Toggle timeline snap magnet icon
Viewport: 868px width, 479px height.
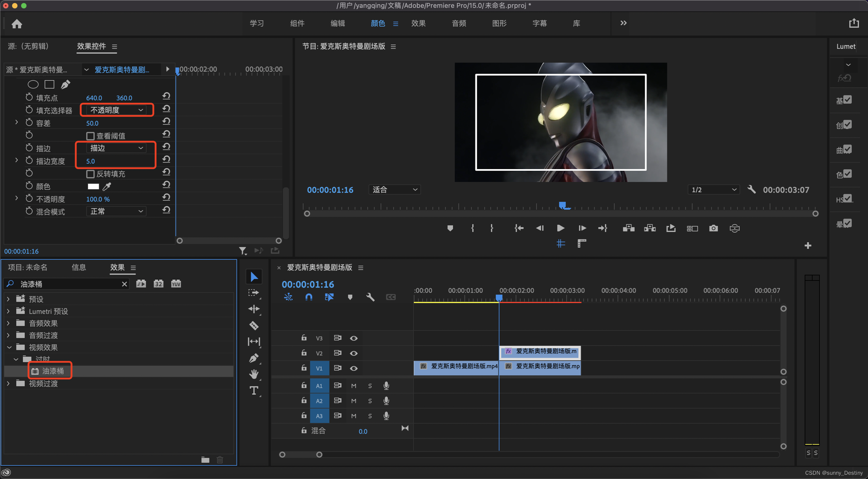point(309,297)
